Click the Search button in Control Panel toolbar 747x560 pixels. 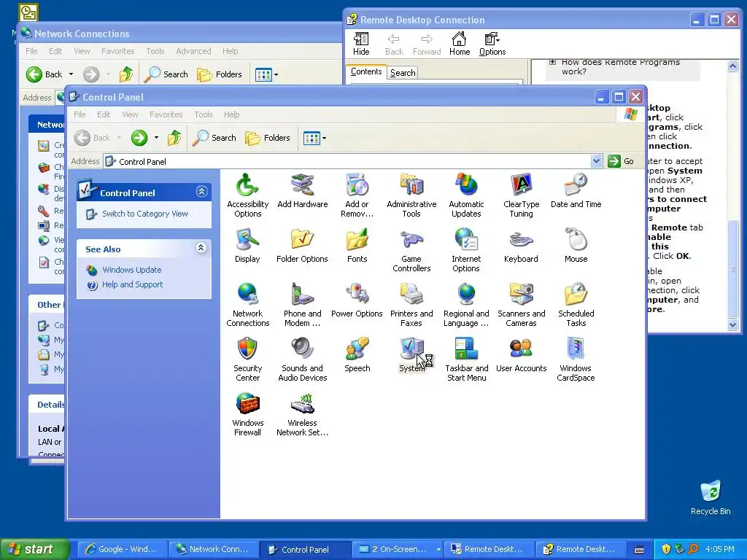point(214,138)
